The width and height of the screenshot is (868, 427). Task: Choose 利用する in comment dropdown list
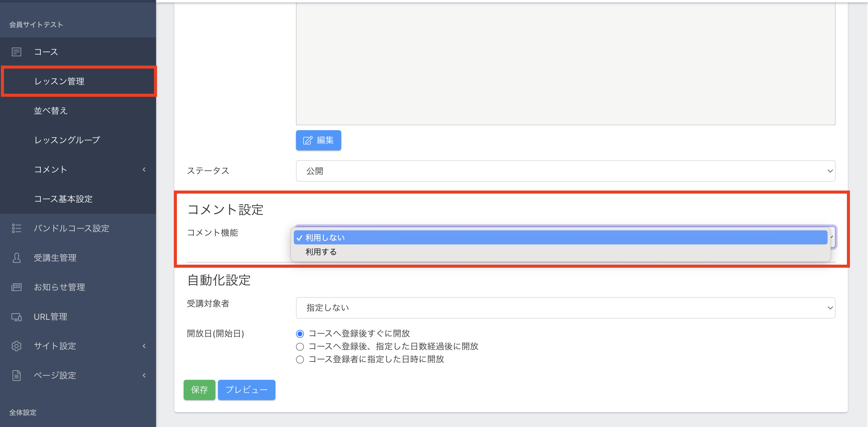321,252
